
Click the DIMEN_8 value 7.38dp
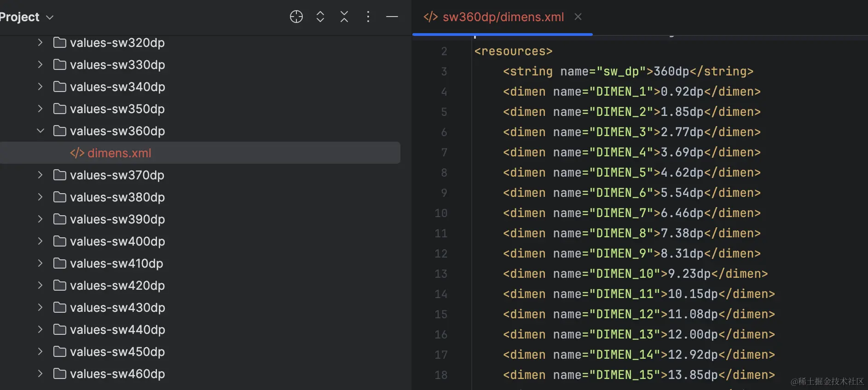(x=682, y=233)
